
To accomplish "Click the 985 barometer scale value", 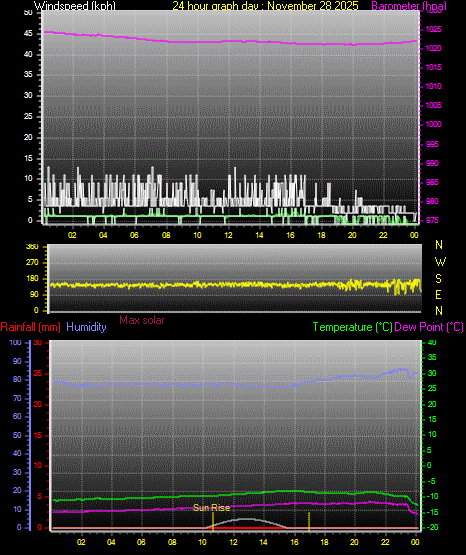I will pyautogui.click(x=432, y=182).
